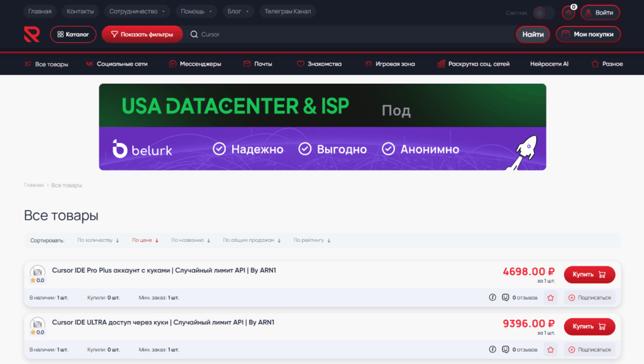Sort by По общим продажам
This screenshot has width=644, height=364.
252,240
